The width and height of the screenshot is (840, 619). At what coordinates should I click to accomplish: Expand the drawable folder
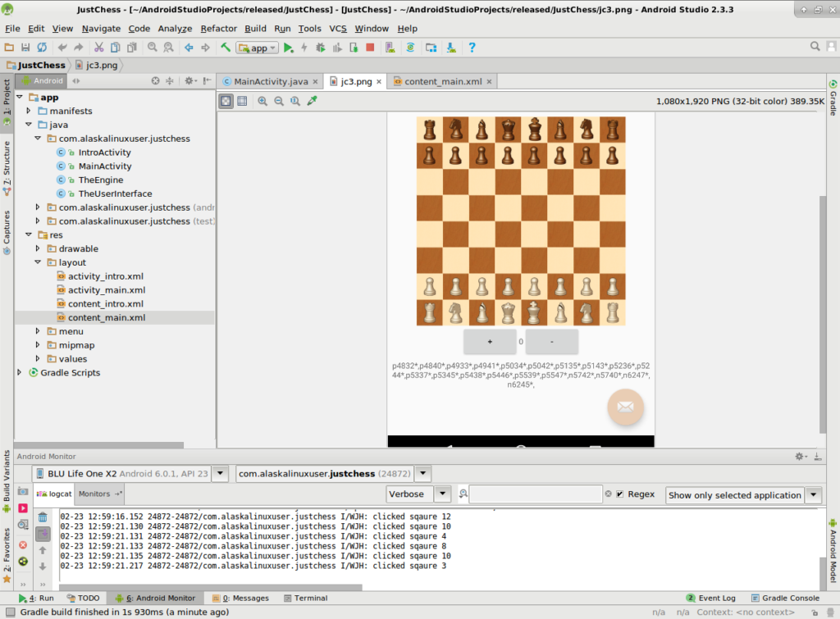point(38,248)
